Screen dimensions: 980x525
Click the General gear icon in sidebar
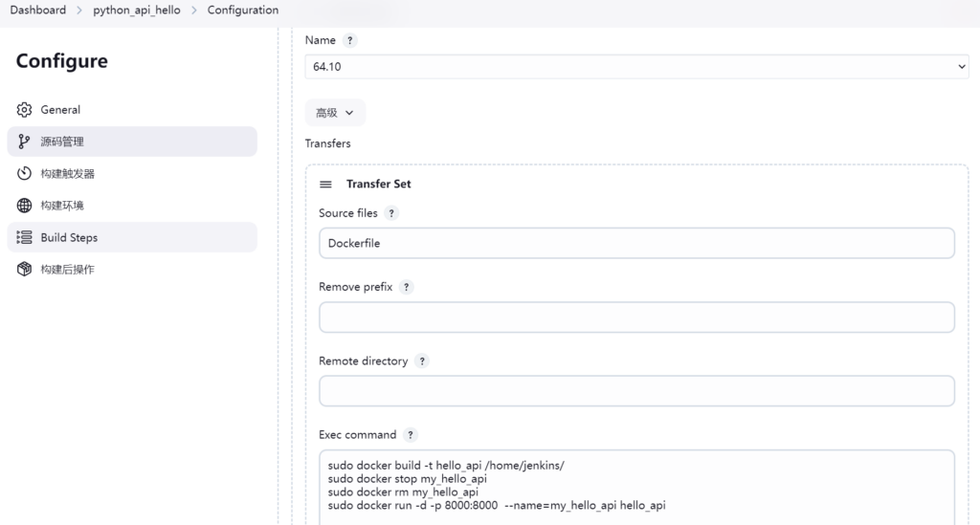tap(25, 110)
